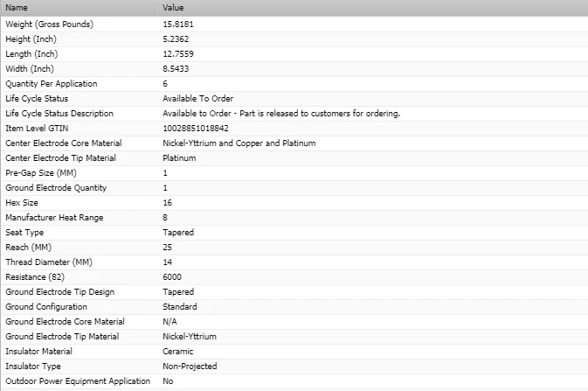Click the Width (Inch) label
The width and height of the screenshot is (588, 391).
point(30,69)
